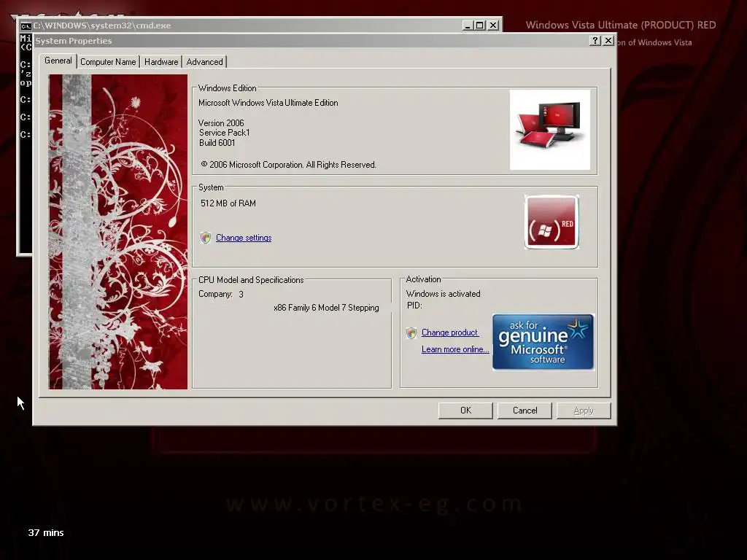Minimize the cmd.exe window

468,26
